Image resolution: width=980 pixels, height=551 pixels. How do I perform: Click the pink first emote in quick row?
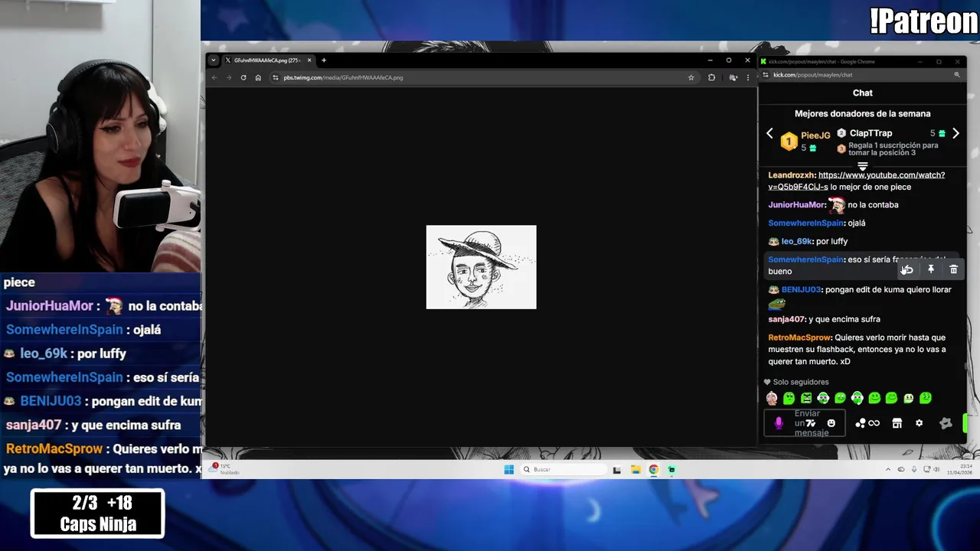click(772, 398)
